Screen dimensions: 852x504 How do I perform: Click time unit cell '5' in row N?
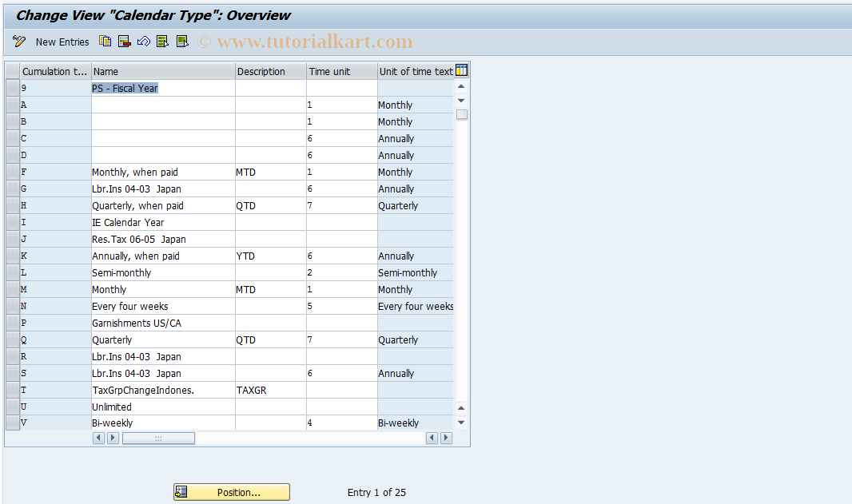pyautogui.click(x=342, y=306)
